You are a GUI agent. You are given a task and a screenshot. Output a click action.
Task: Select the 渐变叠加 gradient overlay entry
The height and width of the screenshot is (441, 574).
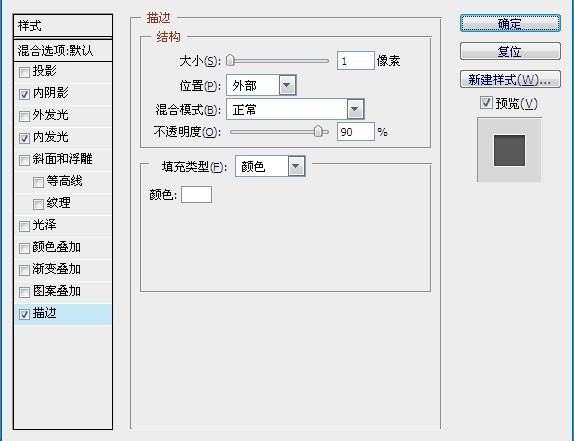63,269
